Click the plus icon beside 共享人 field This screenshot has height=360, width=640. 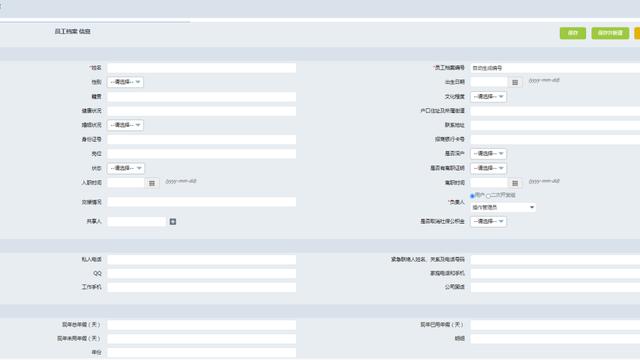(x=173, y=221)
